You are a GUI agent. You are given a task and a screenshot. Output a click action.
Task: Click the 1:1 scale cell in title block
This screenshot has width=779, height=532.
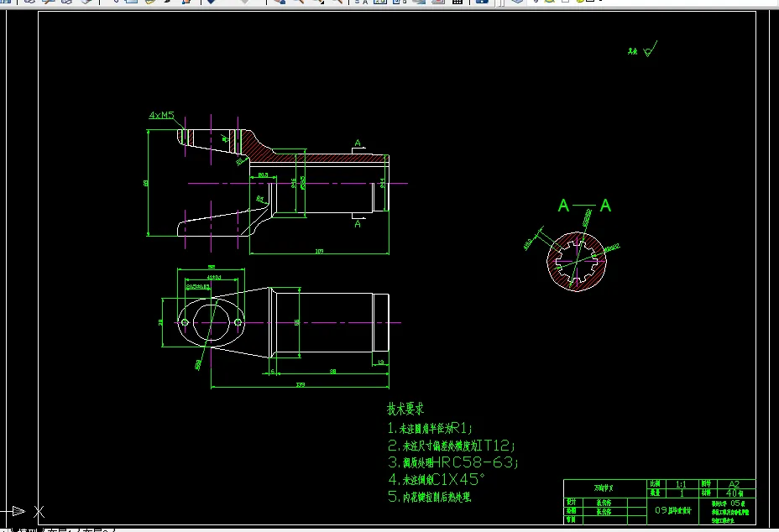coord(681,484)
